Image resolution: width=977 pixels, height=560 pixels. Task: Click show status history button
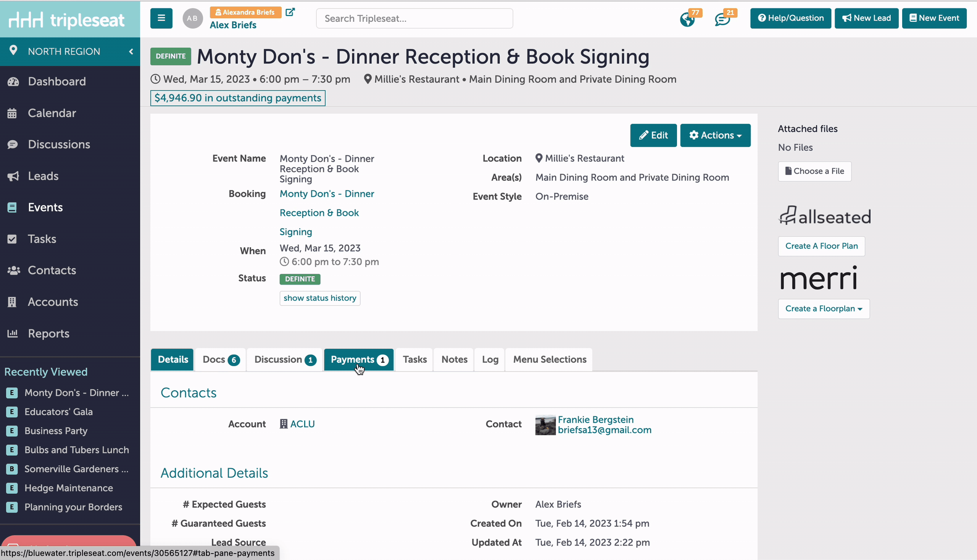[320, 298]
